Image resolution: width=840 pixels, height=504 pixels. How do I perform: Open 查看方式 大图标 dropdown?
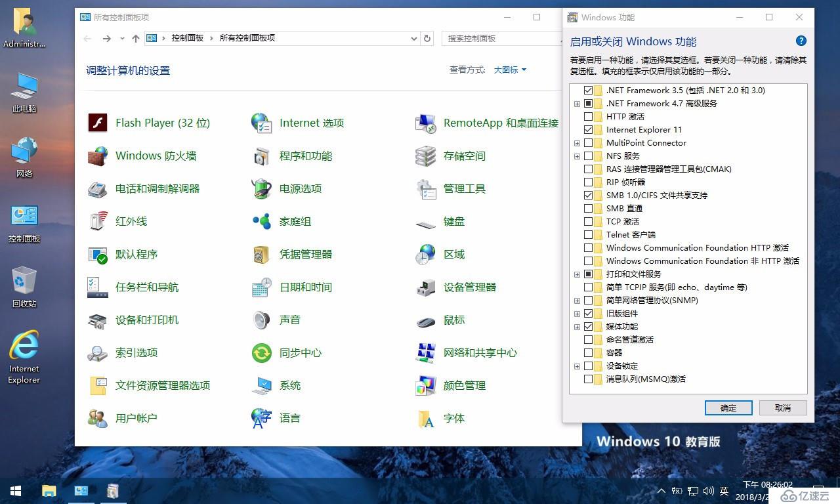510,70
